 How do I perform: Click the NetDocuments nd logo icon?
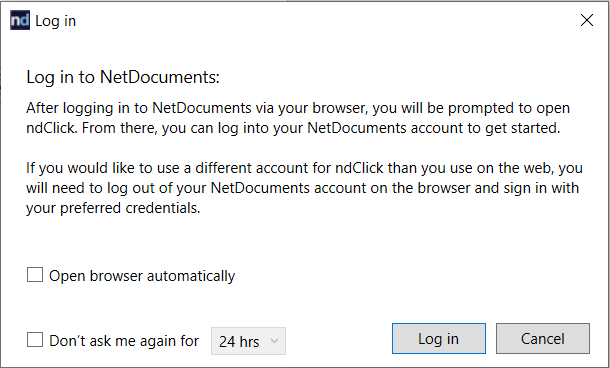(x=20, y=21)
